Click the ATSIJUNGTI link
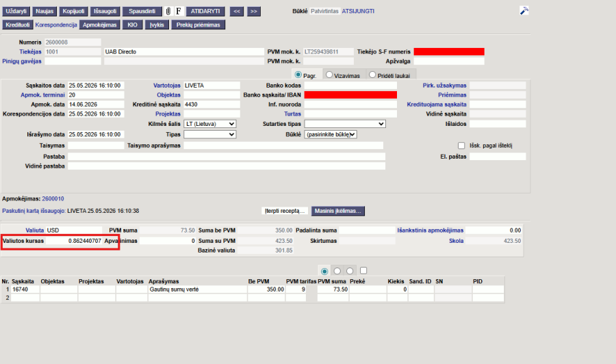Image resolution: width=616 pixels, height=364 pixels. point(358,11)
